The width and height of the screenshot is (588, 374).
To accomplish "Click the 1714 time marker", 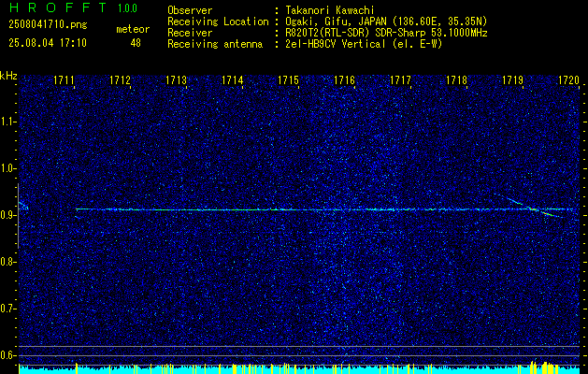I will (233, 79).
